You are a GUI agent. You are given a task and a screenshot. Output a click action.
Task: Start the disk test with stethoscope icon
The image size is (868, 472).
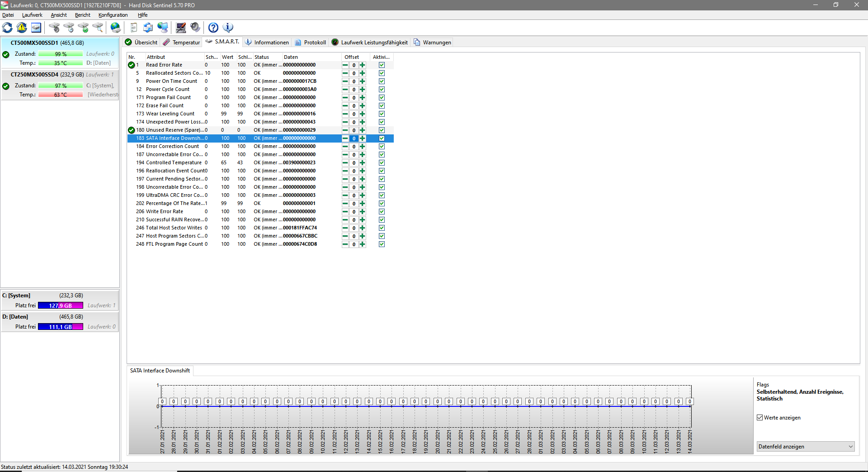point(54,28)
